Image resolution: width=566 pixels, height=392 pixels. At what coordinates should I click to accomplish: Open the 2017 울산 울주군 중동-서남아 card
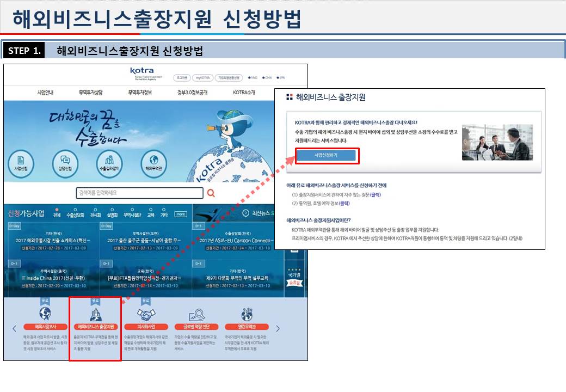[x=145, y=241]
